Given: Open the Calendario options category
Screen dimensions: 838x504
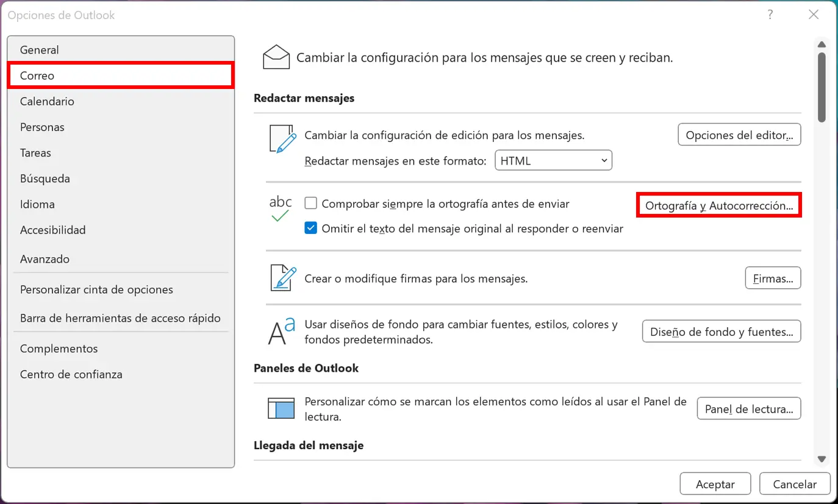Looking at the screenshot, I should coord(121,101).
